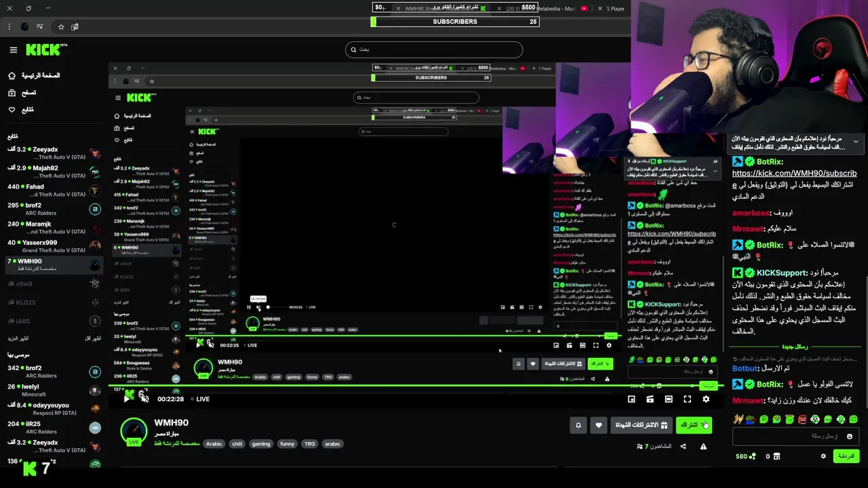
Task: Collapse list with أظهر أقل show less
Action: (93, 338)
